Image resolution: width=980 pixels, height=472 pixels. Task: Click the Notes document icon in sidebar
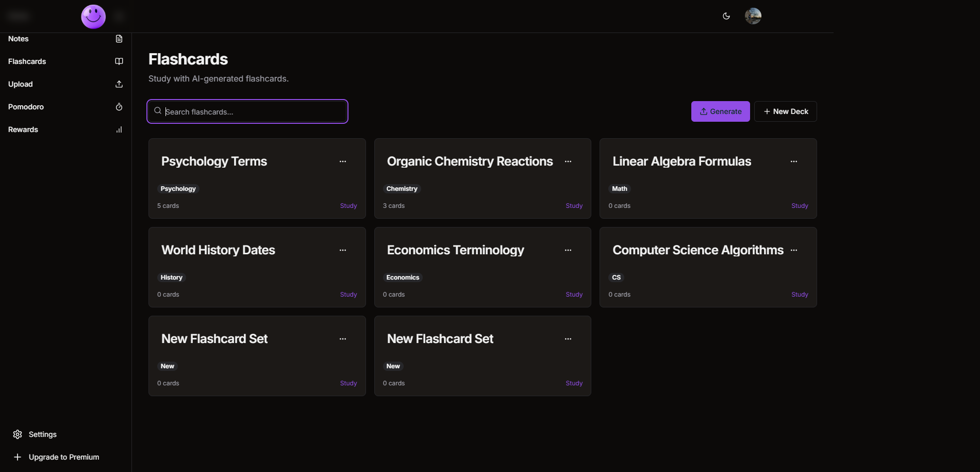click(119, 39)
